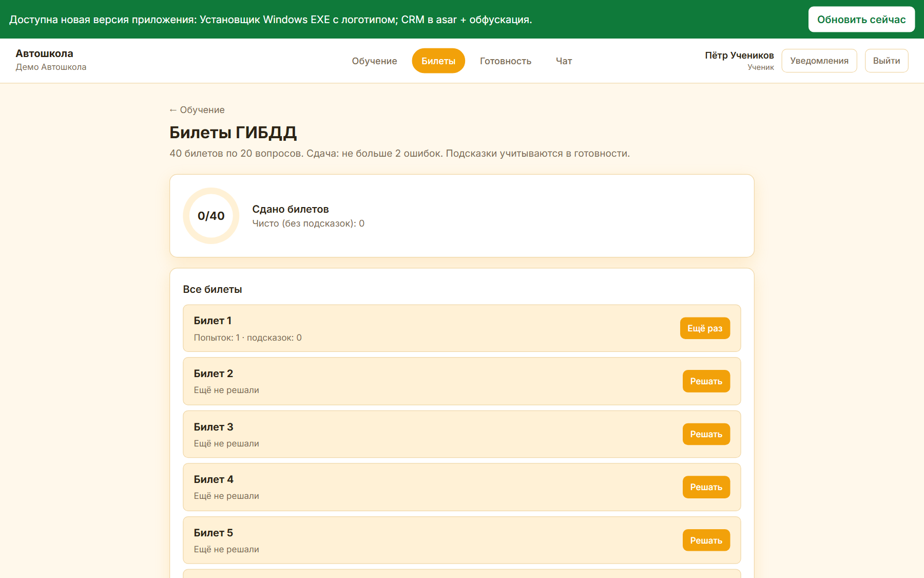Switch to the Готовность tab
Screen dimensions: 924x578
click(x=506, y=61)
